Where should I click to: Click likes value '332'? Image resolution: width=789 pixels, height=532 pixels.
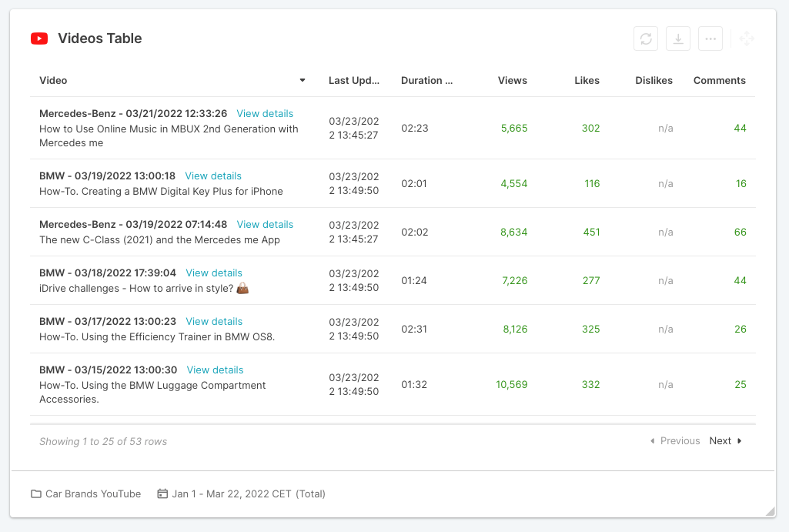click(590, 384)
